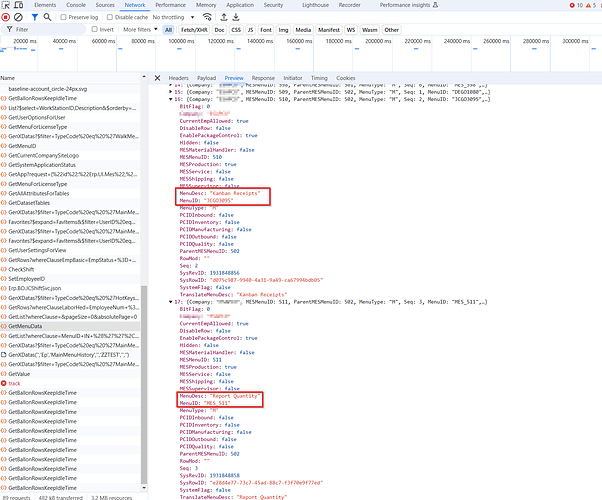Select the Erp.BO.JCShiftSvc.json request
This screenshot has height=500, width=602.
[x=70, y=288]
